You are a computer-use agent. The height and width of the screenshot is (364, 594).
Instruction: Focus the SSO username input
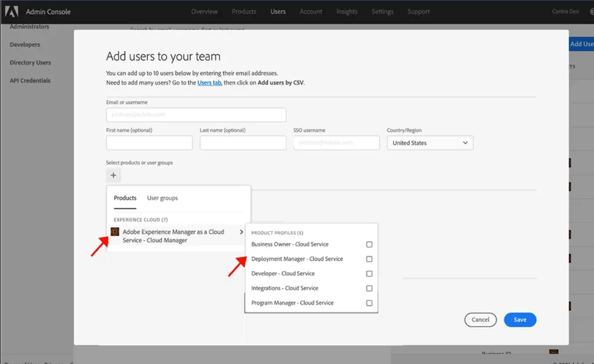tap(336, 143)
